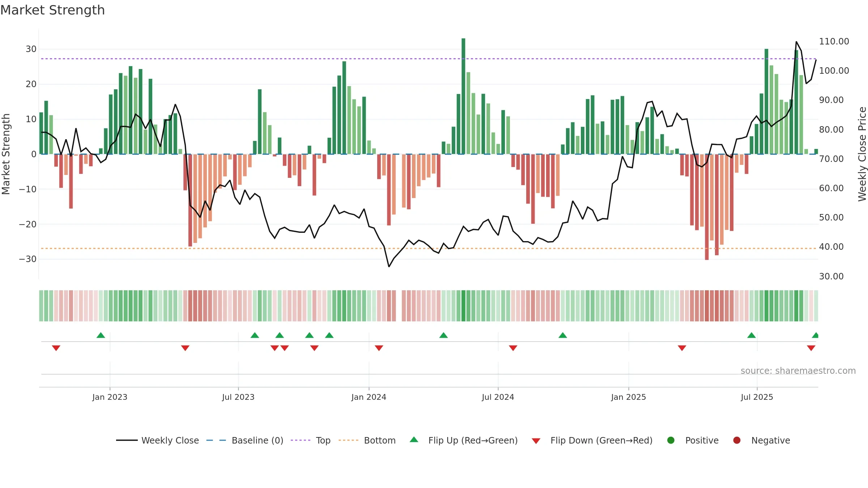Toggle the Baseline (0) legend entry

[245, 440]
